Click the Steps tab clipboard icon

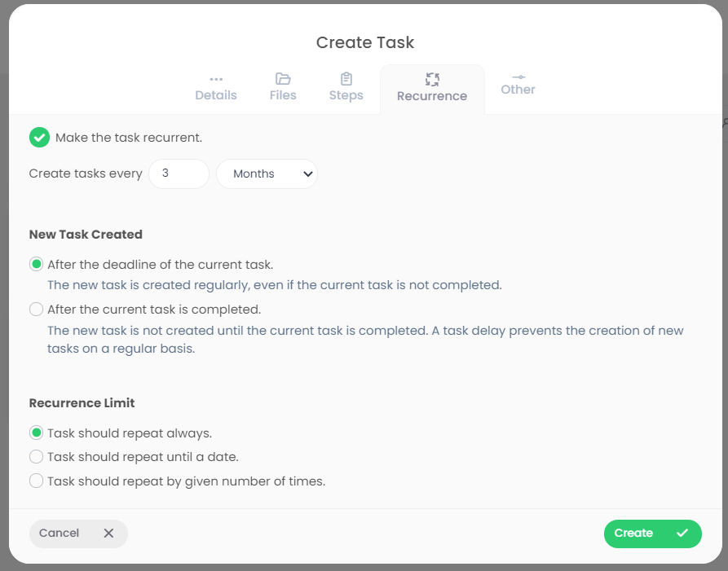point(346,79)
